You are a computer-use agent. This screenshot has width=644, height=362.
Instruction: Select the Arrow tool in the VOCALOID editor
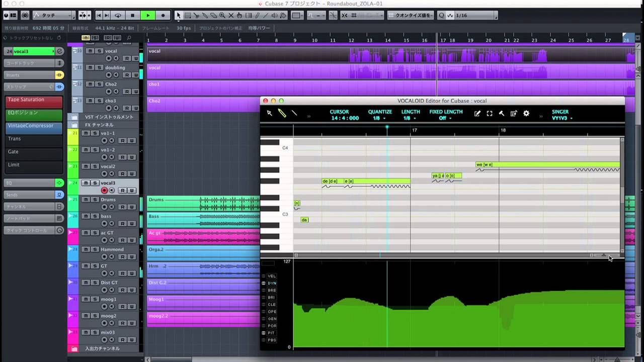[x=270, y=113]
